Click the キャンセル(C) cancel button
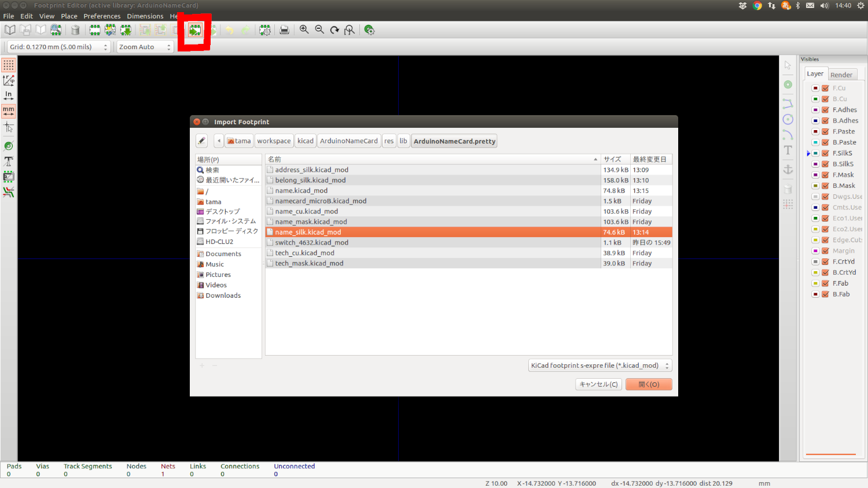 tap(599, 385)
